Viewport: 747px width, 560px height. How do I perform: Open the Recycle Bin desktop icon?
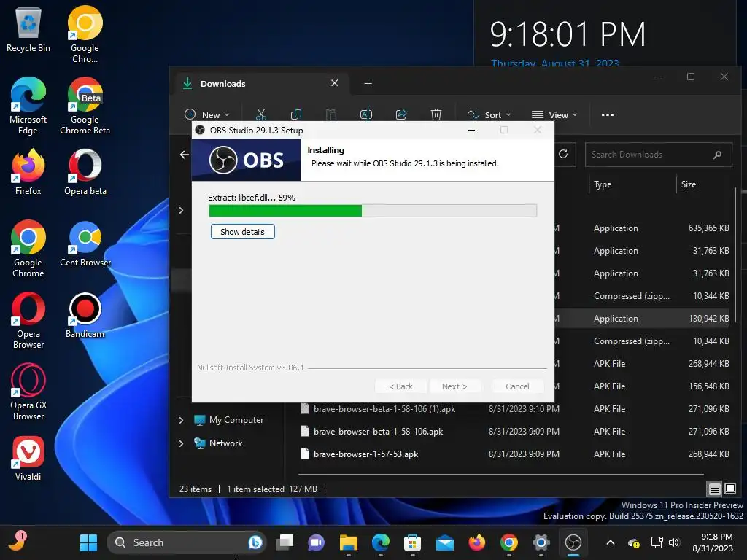tap(28, 29)
